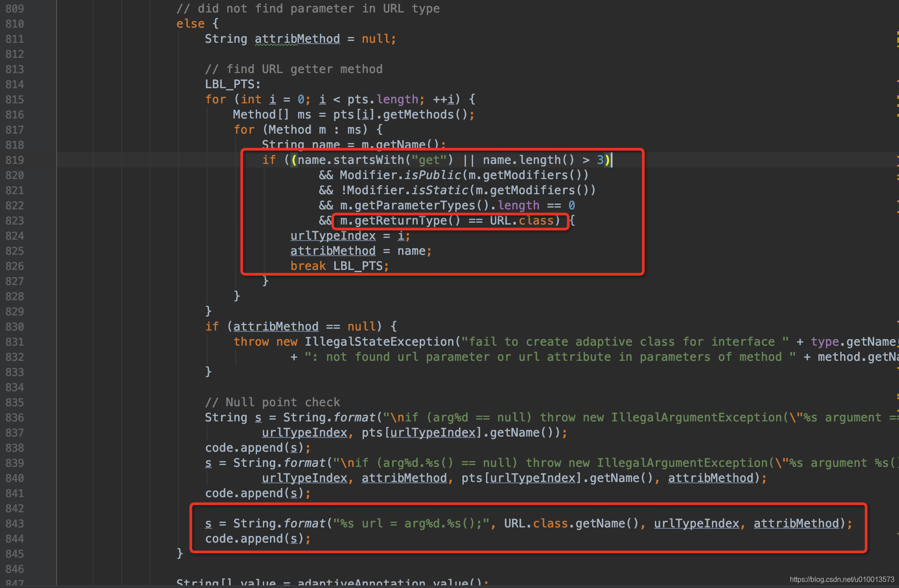Click the '// Null point check' comment
The height and width of the screenshot is (588, 899).
click(272, 402)
